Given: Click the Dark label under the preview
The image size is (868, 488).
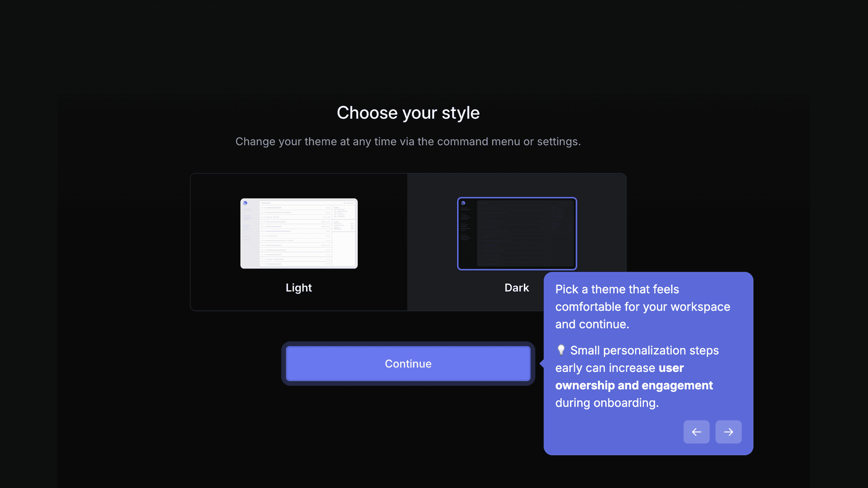Looking at the screenshot, I should [x=516, y=288].
